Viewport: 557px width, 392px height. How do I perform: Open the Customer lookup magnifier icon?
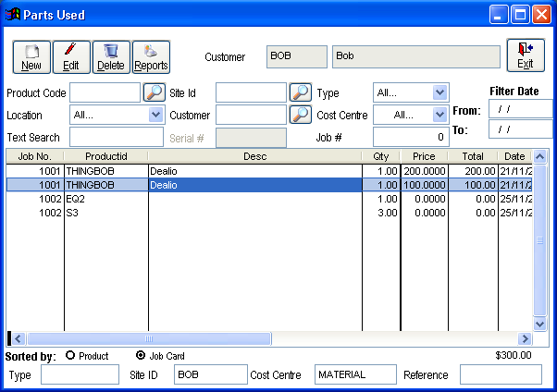tap(300, 115)
